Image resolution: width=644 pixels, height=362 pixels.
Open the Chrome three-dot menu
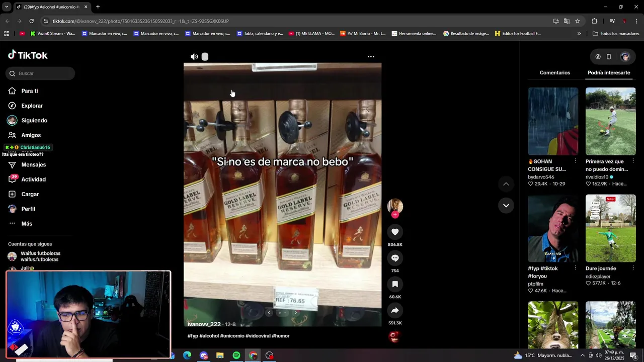[x=637, y=21]
